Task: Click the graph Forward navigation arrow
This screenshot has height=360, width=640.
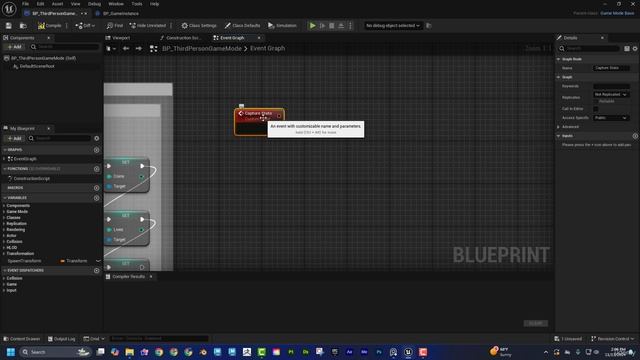Action: coord(139,49)
